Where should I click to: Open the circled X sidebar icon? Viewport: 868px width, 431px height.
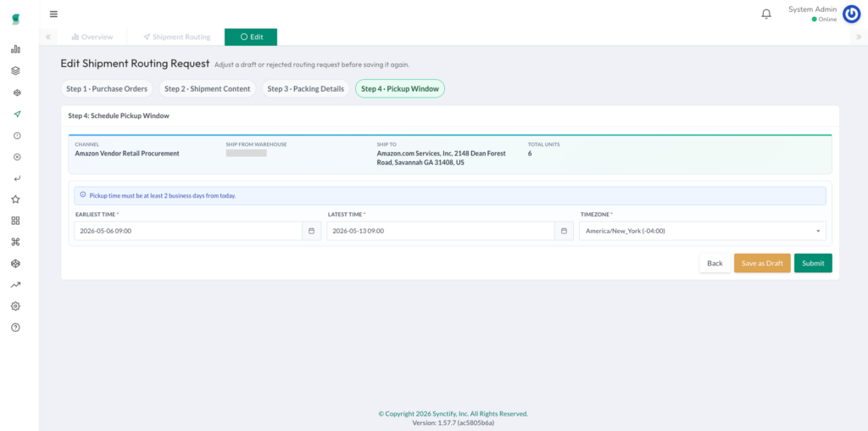coord(17,157)
